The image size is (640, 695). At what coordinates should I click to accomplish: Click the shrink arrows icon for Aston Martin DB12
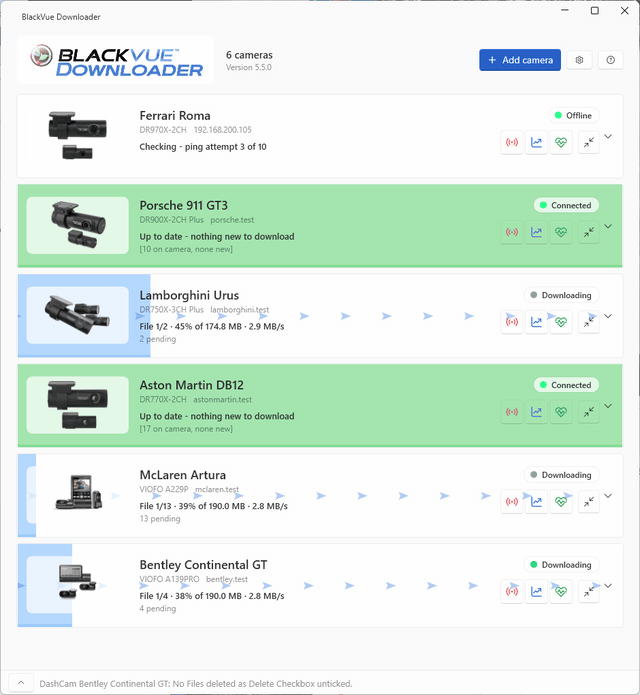coord(589,412)
